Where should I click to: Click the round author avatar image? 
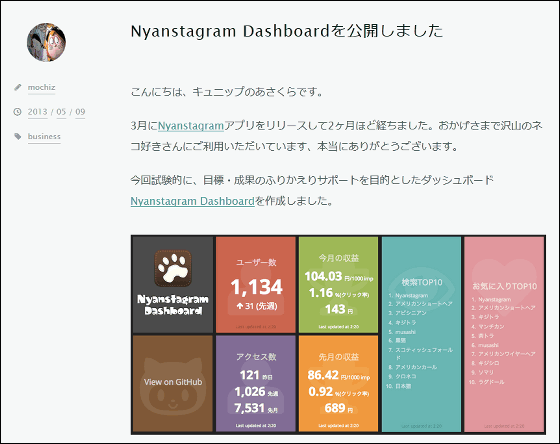point(46,42)
